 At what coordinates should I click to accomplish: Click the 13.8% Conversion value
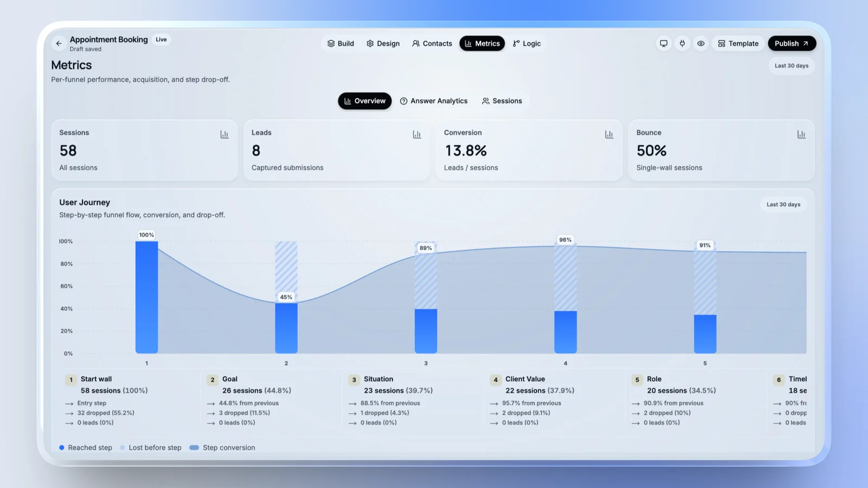[465, 150]
